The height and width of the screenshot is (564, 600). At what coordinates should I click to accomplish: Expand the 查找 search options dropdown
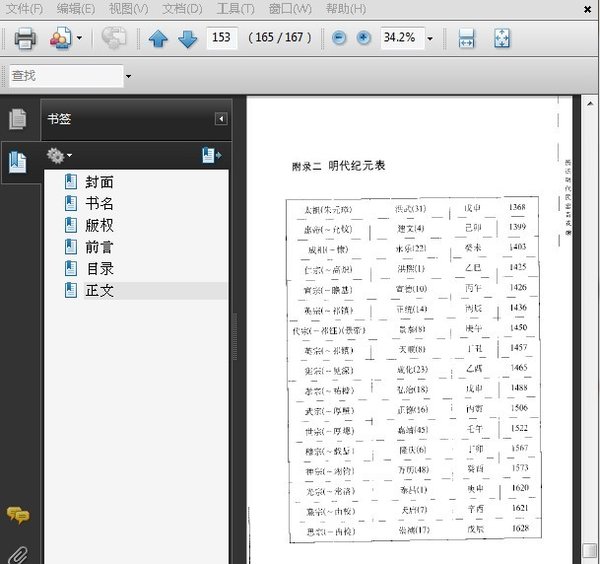coord(128,76)
